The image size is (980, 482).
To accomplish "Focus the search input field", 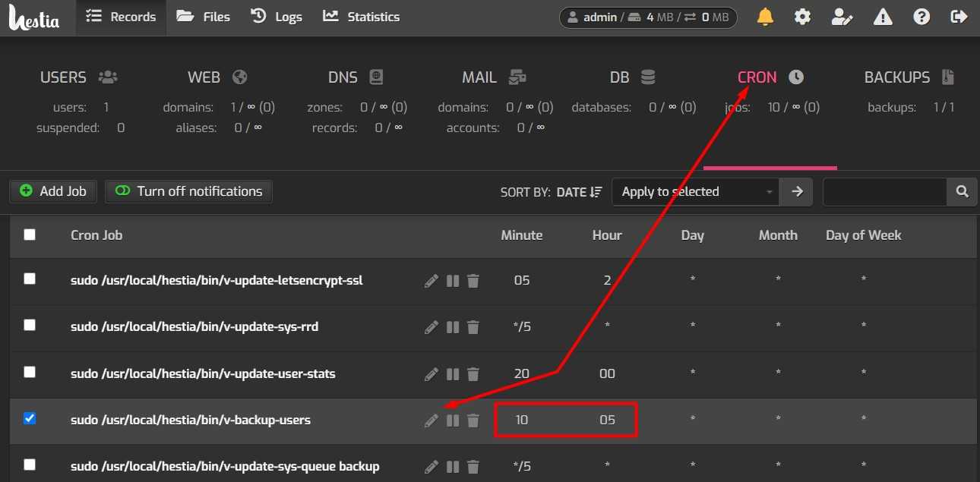I will (x=884, y=192).
